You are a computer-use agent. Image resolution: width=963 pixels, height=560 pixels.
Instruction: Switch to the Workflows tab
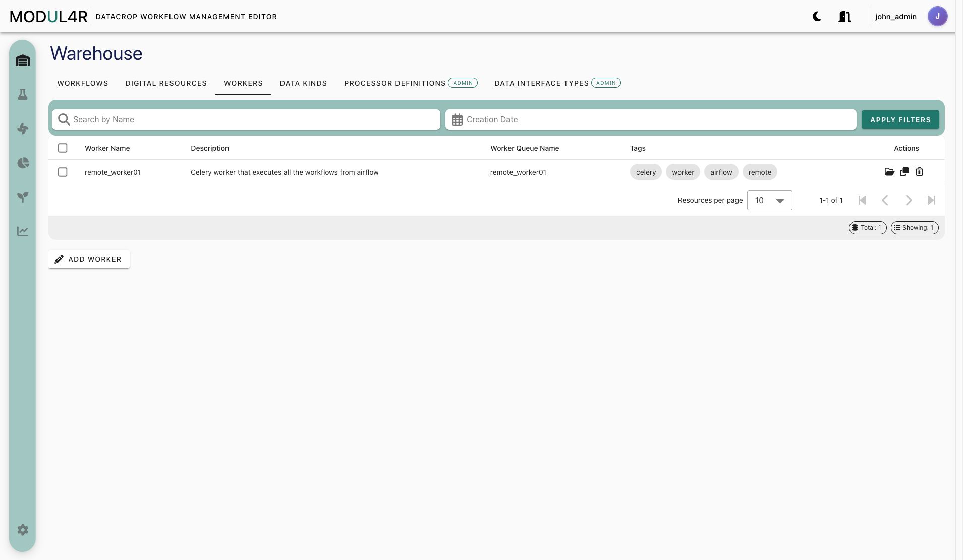point(83,83)
